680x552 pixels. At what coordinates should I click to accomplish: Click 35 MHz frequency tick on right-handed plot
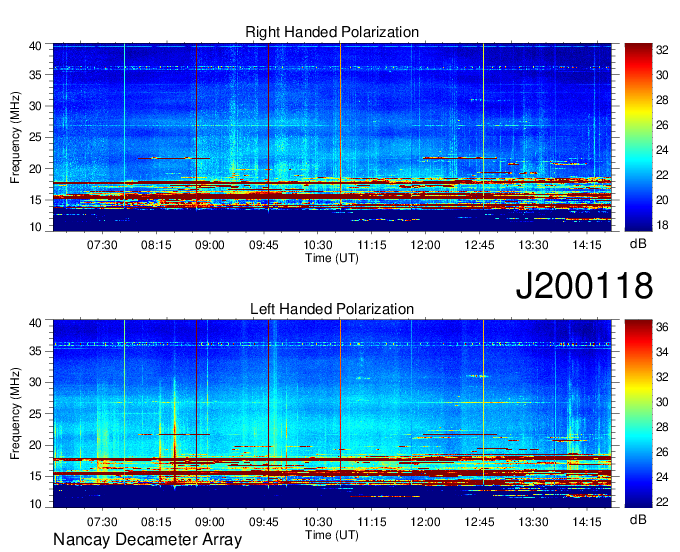tap(35, 75)
